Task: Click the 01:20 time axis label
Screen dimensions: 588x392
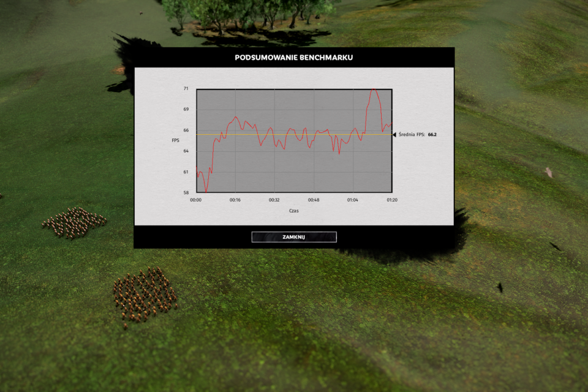Action: click(391, 200)
